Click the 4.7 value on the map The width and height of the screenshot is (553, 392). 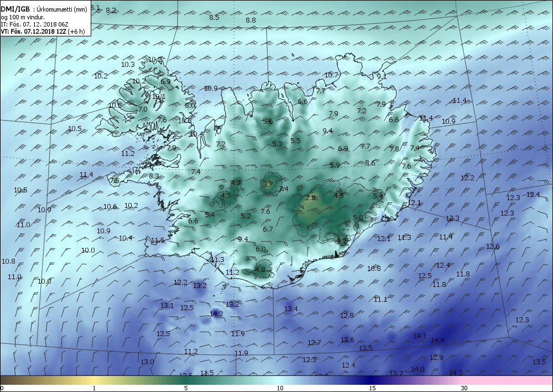236,182
